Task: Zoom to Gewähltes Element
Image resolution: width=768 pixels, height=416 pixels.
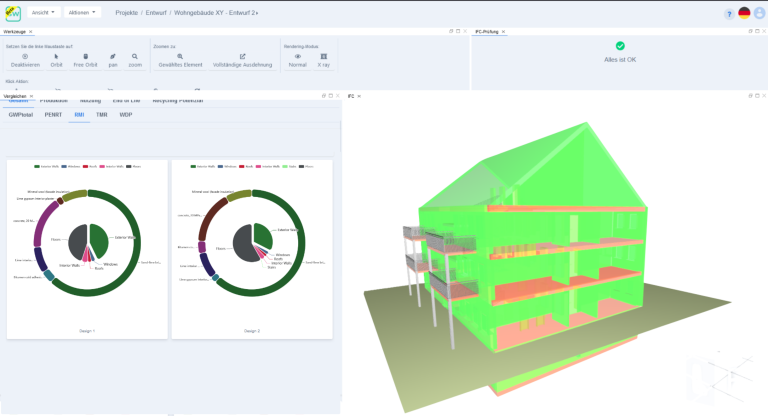Action: coord(180,60)
